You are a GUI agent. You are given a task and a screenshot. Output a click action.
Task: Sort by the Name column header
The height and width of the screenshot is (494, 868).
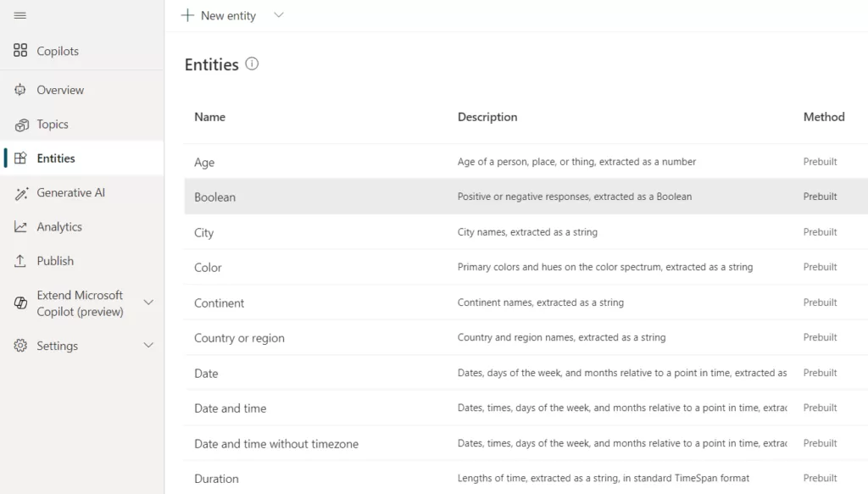click(209, 117)
